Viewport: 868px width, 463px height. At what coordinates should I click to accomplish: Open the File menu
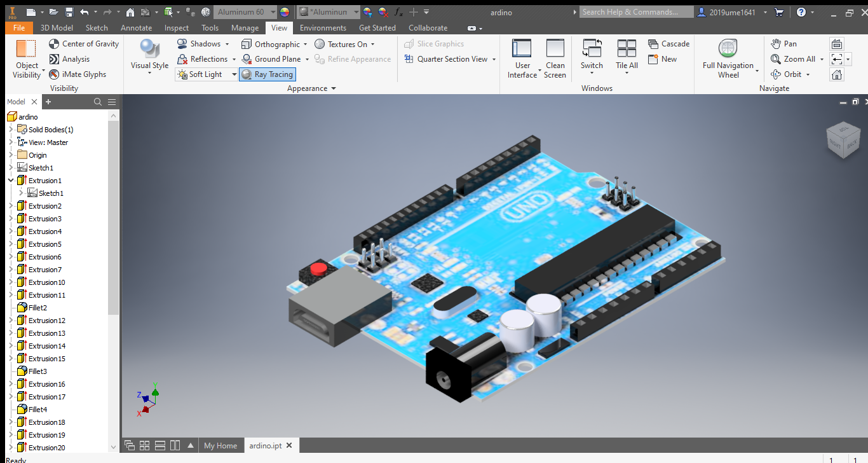coord(19,28)
